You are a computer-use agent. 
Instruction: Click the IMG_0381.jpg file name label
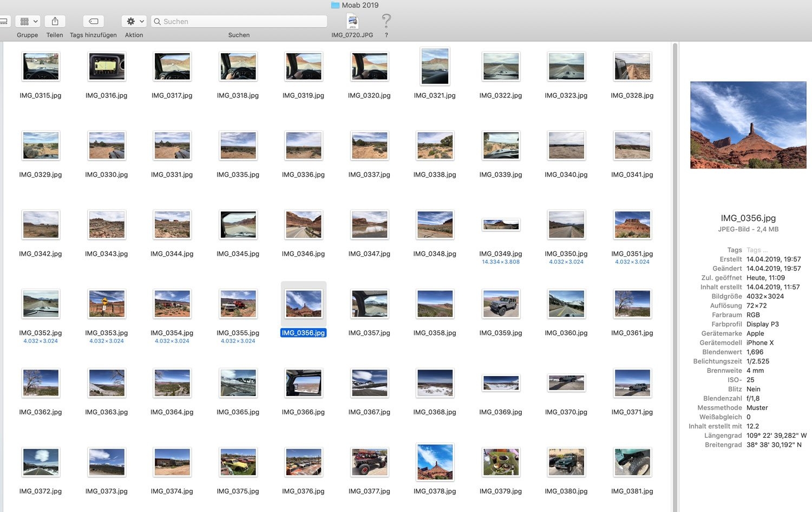coord(632,491)
